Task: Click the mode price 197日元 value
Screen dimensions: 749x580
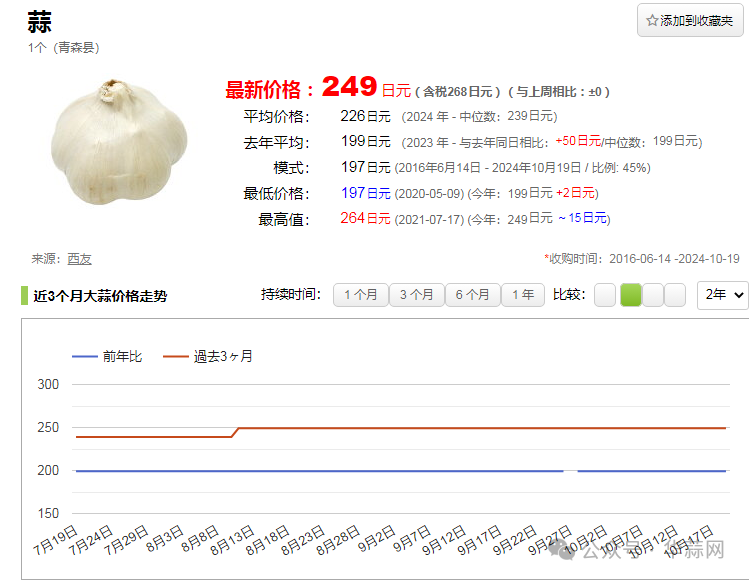Action: tap(365, 167)
